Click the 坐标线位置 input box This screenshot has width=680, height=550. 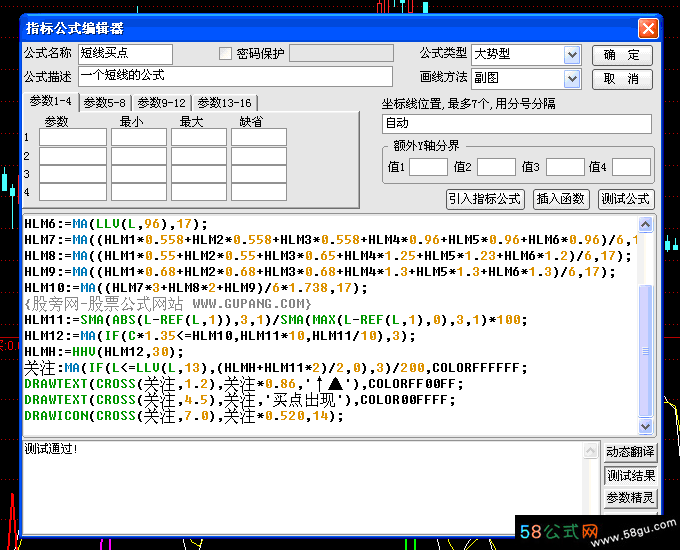pos(516,124)
